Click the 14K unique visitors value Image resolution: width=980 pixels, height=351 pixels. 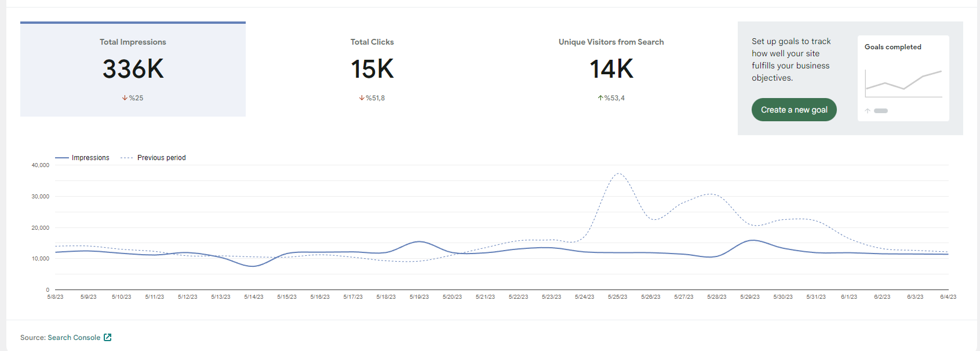[x=611, y=69]
